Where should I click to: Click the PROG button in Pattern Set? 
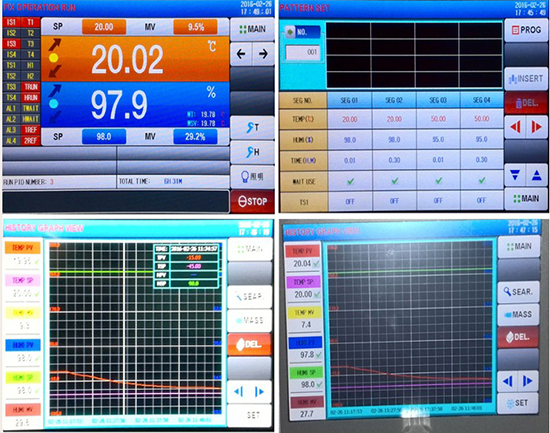(x=526, y=30)
